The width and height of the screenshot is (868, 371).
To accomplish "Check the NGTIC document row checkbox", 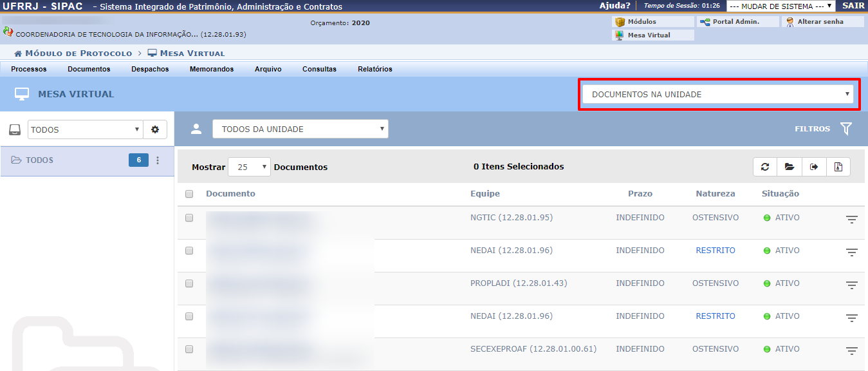I will [189, 218].
